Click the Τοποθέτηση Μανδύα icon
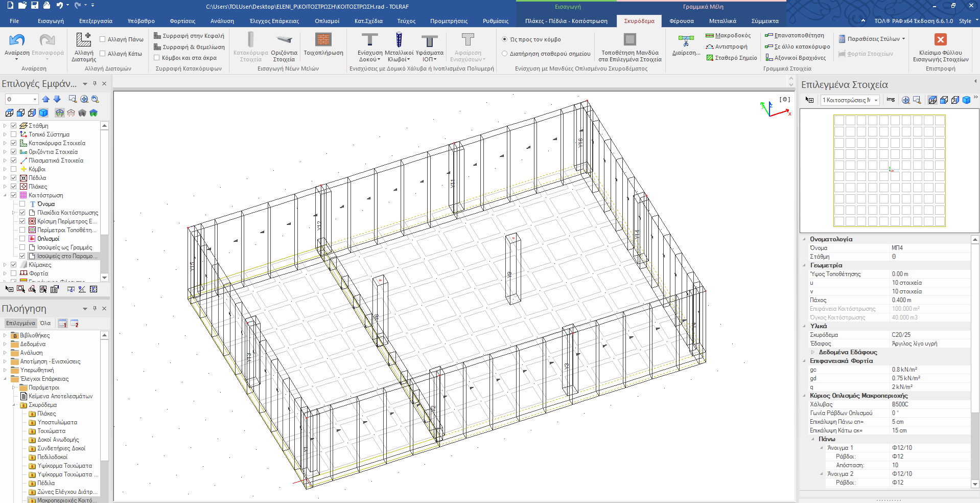The width and height of the screenshot is (980, 503). [x=629, y=40]
